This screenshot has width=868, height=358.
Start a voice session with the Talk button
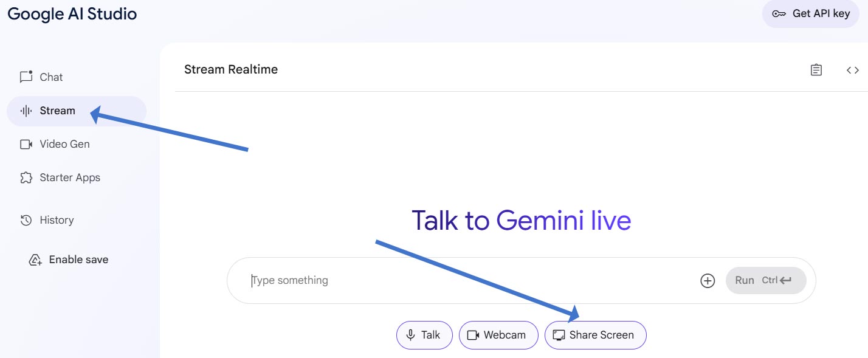(x=424, y=335)
